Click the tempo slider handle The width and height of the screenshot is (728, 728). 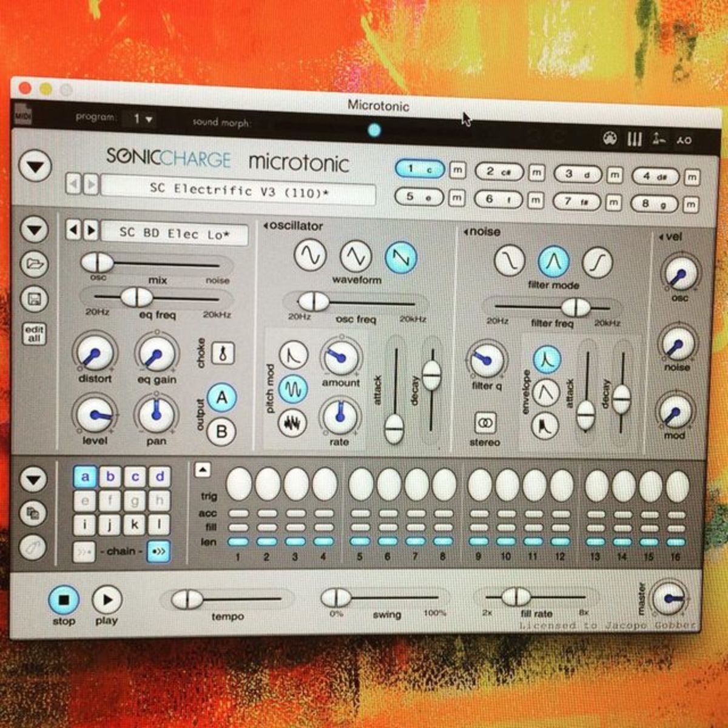click(x=187, y=599)
